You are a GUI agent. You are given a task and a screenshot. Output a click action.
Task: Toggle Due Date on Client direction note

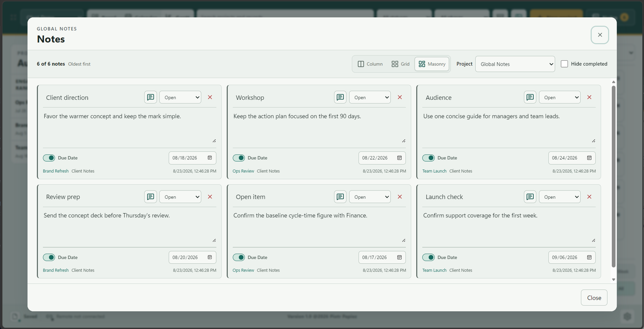click(49, 158)
